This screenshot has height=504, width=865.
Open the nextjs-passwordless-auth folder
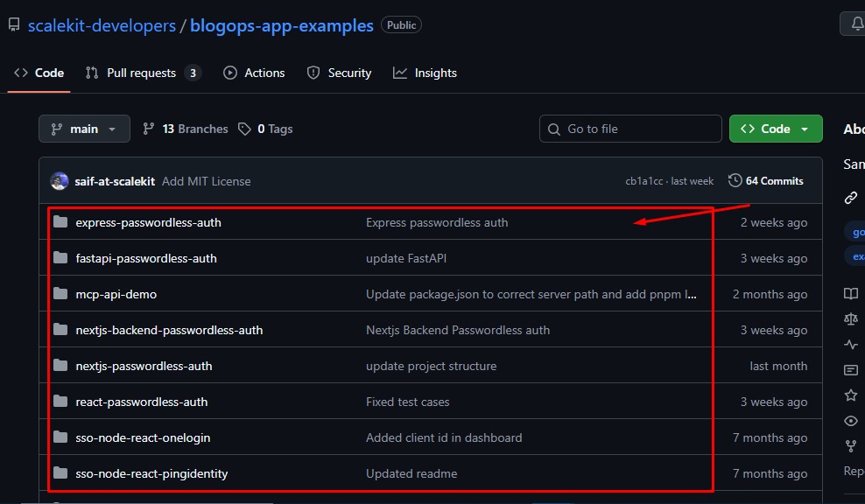[x=144, y=366]
